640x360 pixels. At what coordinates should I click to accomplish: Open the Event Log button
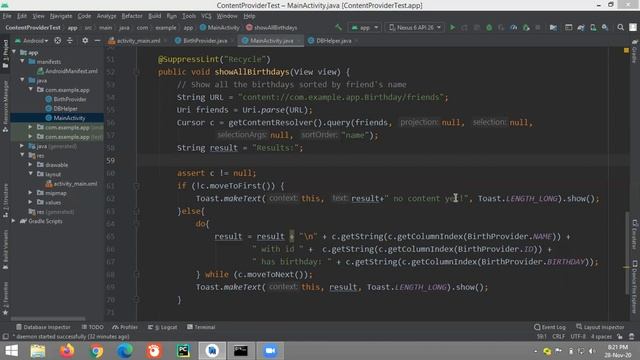pos(550,327)
